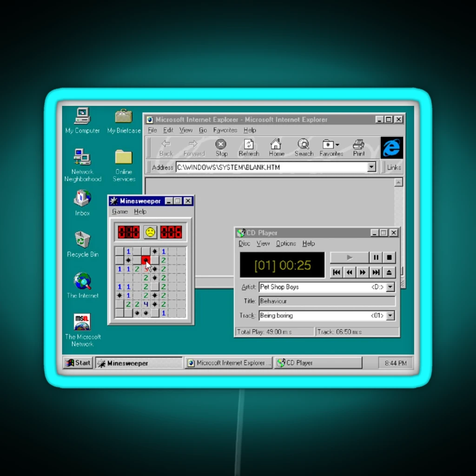
Task: Open The Microsoft Network icon
Action: [83, 331]
